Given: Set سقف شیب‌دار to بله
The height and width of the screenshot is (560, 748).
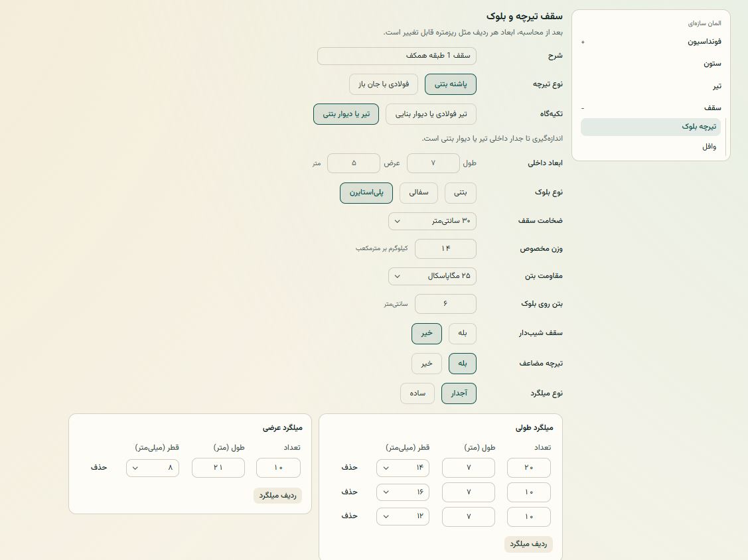Looking at the screenshot, I should [462, 334].
